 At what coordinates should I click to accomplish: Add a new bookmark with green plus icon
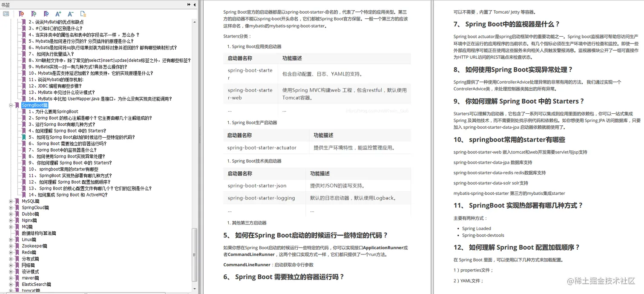coord(34,14)
